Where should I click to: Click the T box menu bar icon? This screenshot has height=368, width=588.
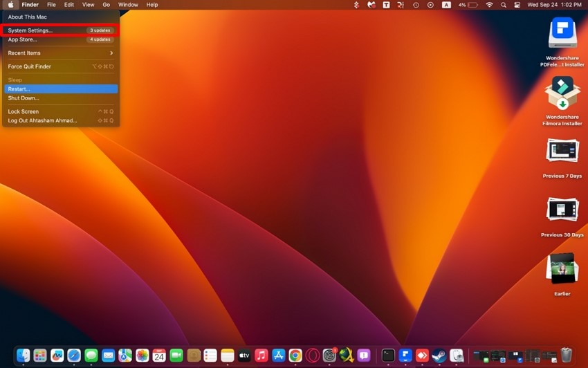386,5
